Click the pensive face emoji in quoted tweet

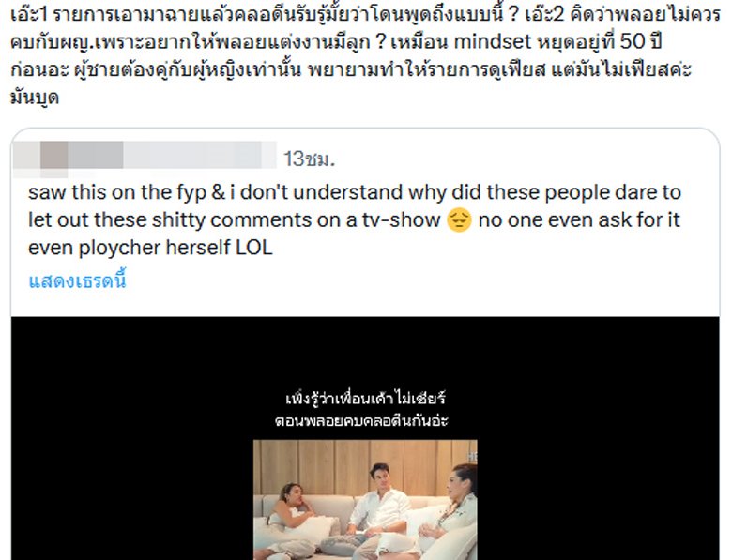[459, 220]
